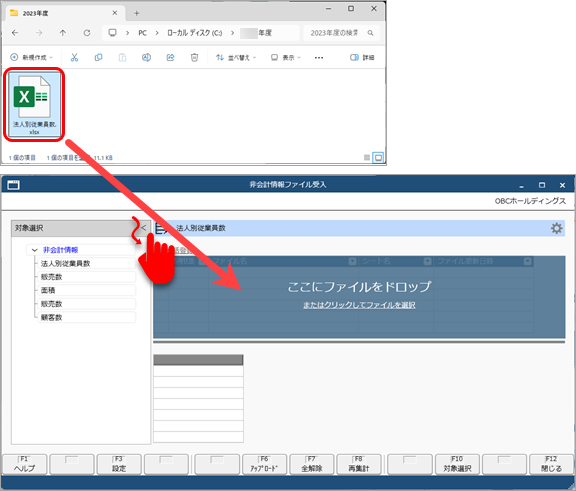Click the PC monitor icon in address bar

(x=112, y=33)
